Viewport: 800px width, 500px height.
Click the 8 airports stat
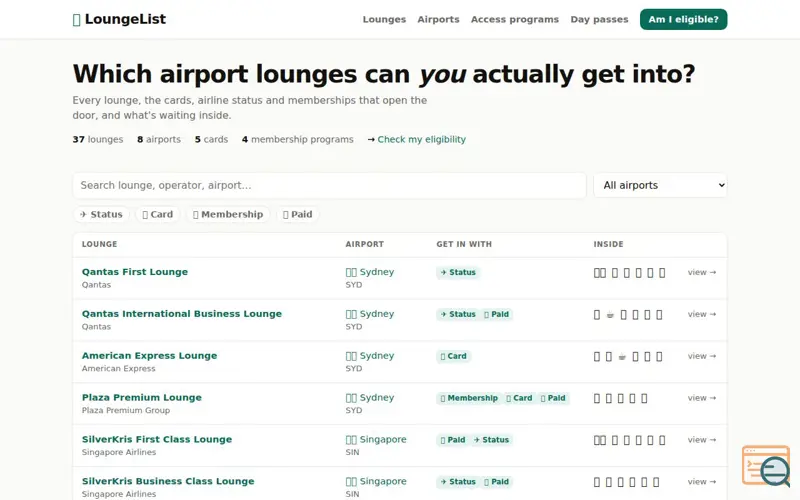[159, 139]
